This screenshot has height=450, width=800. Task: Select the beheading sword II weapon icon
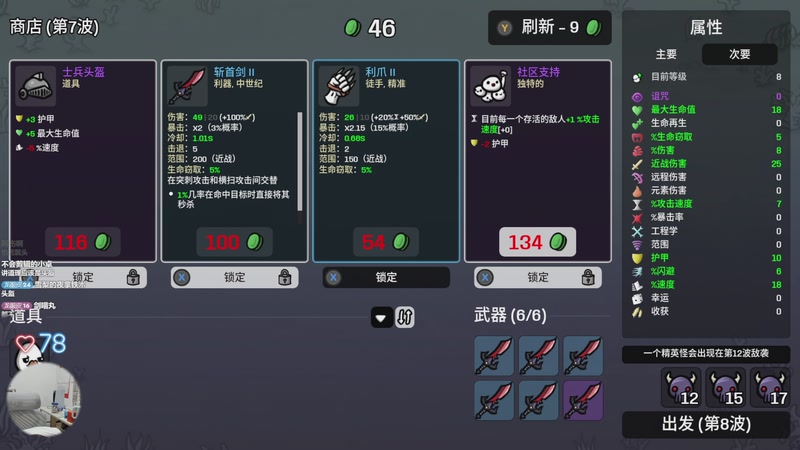pyautogui.click(x=187, y=86)
